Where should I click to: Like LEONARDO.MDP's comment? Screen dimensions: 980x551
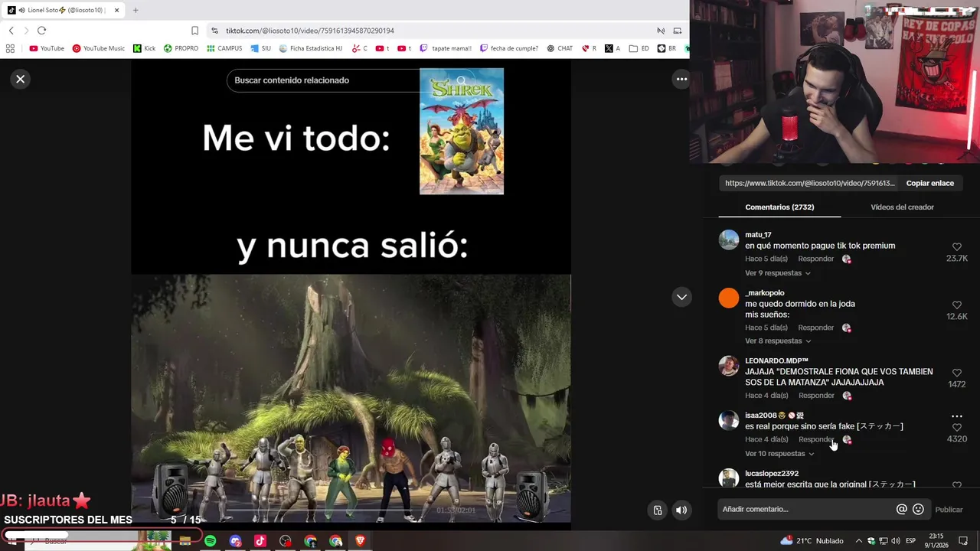pyautogui.click(x=957, y=373)
